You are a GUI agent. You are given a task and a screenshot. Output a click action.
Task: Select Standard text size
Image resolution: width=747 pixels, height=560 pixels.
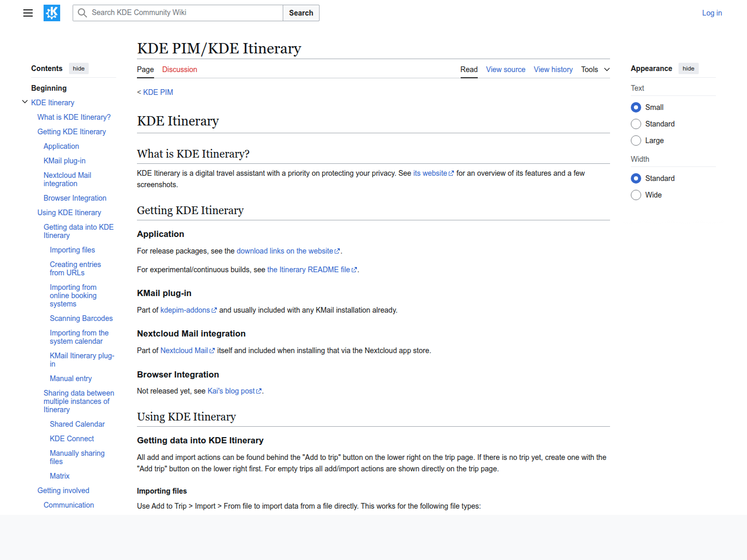pos(636,124)
